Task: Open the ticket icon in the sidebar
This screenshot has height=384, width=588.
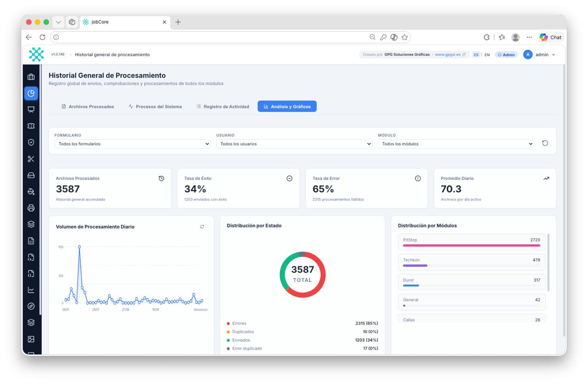Action: coord(31,126)
